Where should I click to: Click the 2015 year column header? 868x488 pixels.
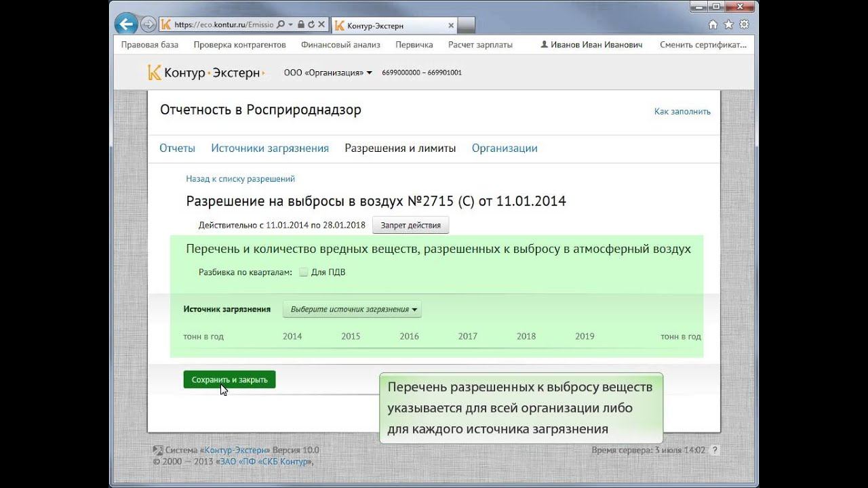[351, 336]
